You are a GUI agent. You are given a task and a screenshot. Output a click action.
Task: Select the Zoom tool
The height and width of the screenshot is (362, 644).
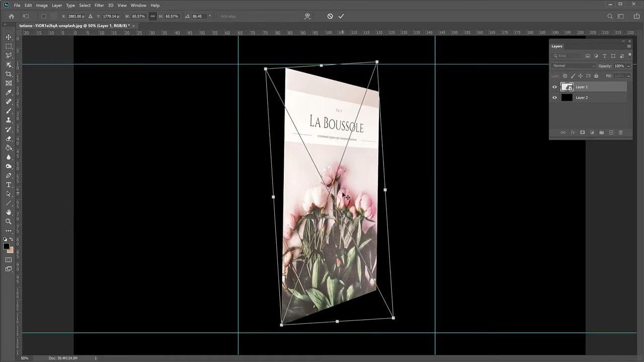pyautogui.click(x=9, y=221)
